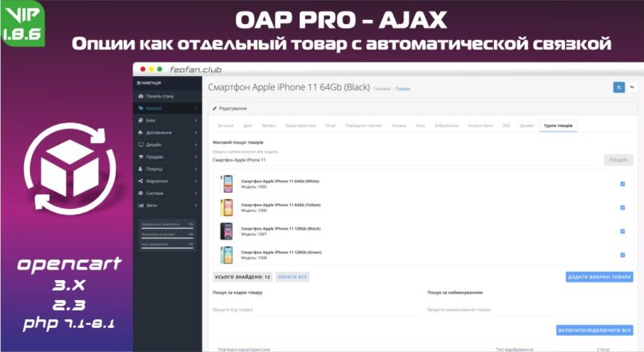
Task: Click the Система gear icon
Action: [141, 193]
